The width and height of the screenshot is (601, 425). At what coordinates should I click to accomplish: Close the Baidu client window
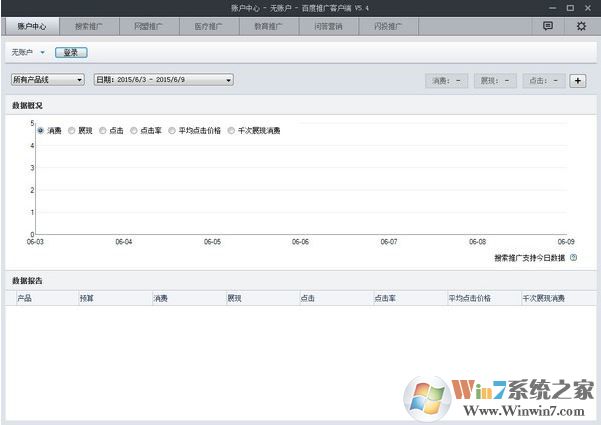tap(588, 7)
